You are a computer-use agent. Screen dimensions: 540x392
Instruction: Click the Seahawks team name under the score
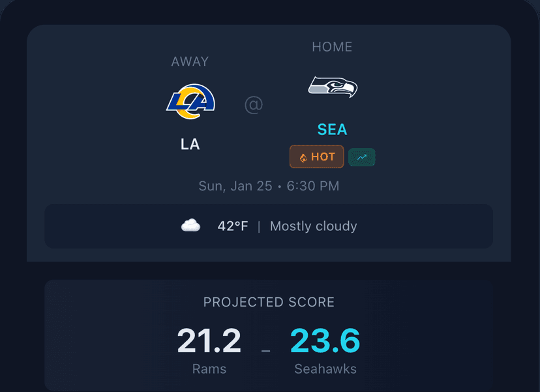pyautogui.click(x=325, y=369)
